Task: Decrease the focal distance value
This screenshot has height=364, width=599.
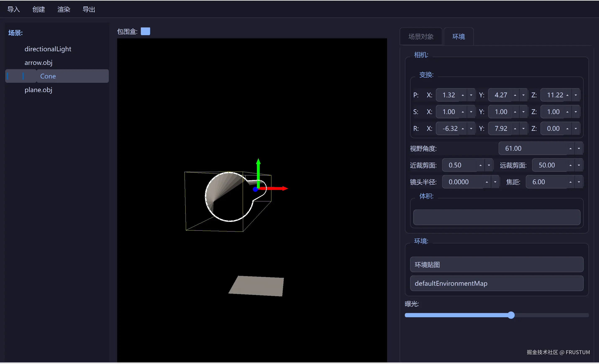Action: [579, 182]
